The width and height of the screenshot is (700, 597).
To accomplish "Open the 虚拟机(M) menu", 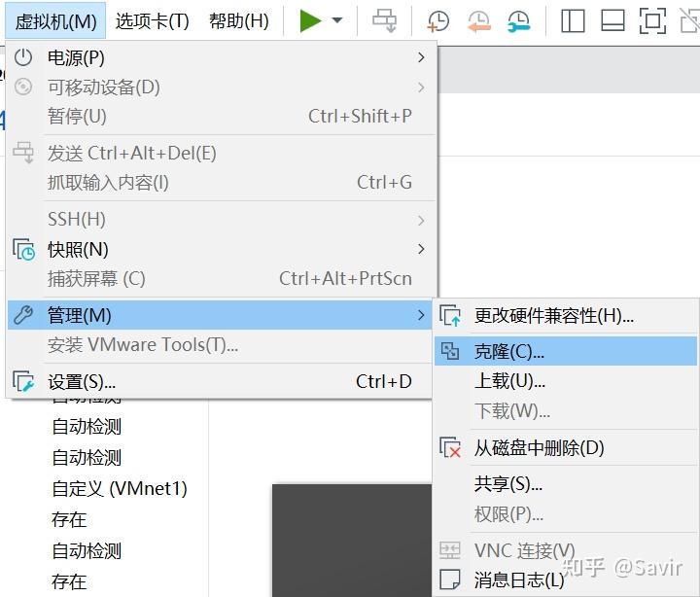I will pos(55,20).
